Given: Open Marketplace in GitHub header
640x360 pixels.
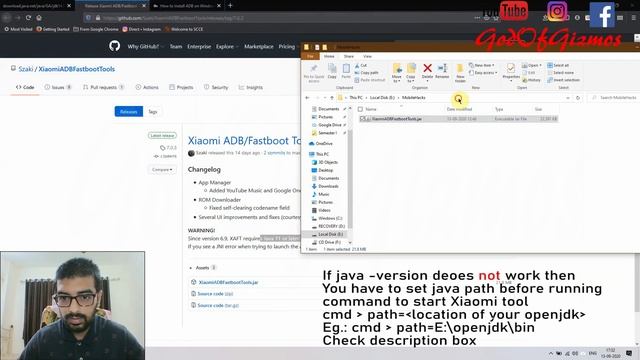Looking at the screenshot, I should (x=259, y=47).
